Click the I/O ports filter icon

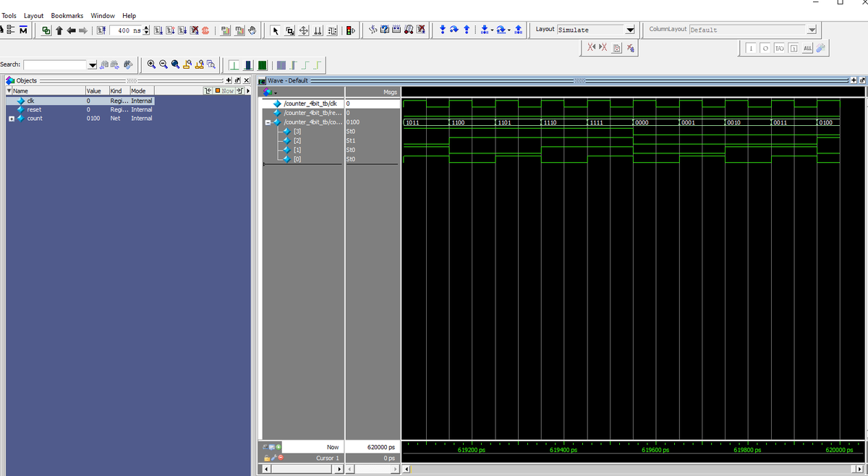(779, 48)
